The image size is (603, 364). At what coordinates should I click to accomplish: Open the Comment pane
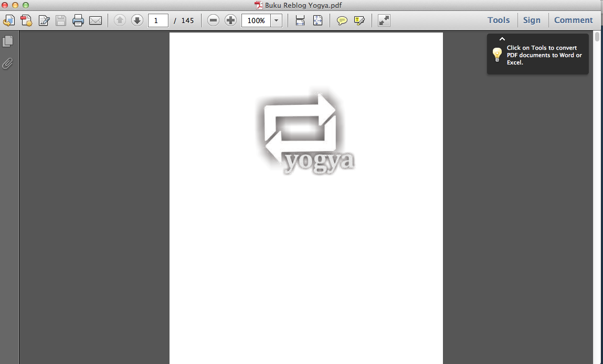tap(573, 20)
